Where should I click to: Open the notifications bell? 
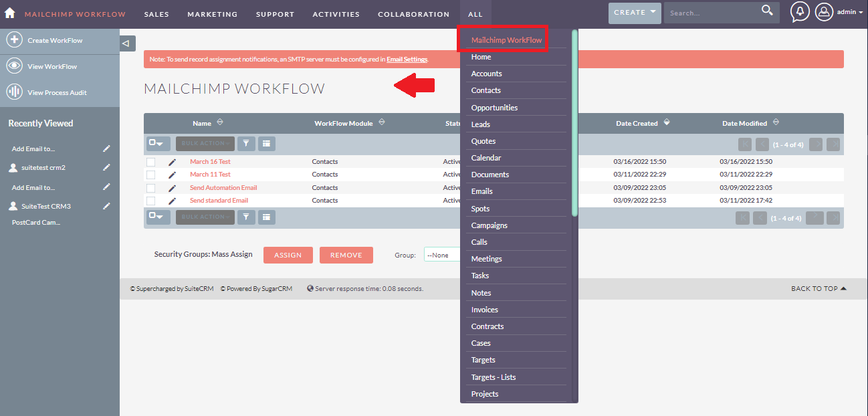click(799, 12)
